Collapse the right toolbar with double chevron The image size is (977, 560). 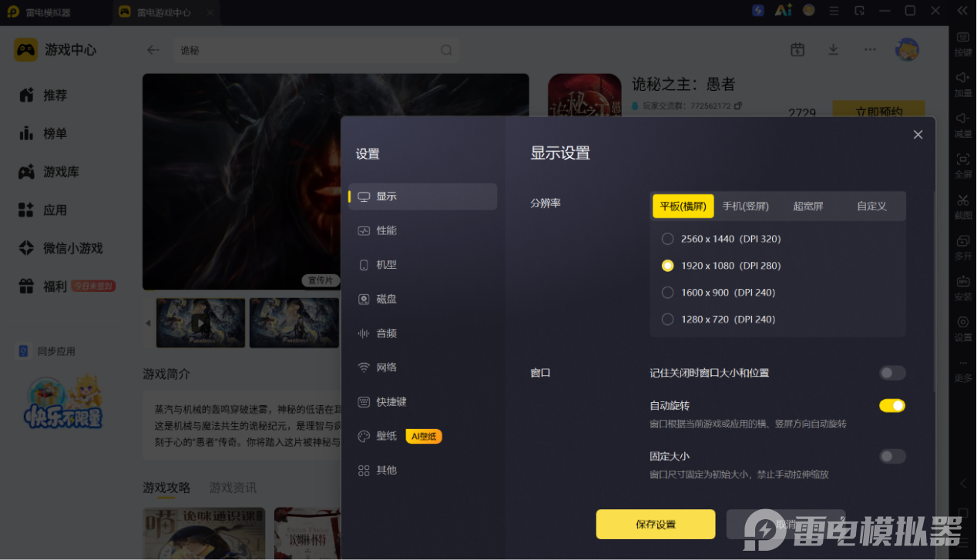pos(962,10)
